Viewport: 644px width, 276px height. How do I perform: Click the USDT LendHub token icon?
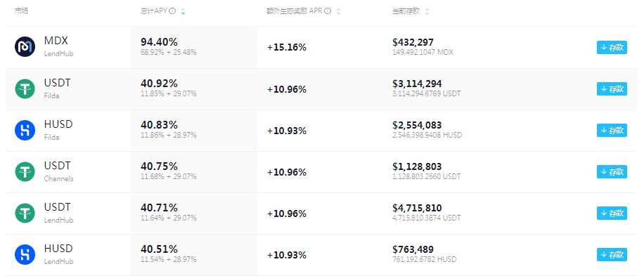(x=25, y=213)
